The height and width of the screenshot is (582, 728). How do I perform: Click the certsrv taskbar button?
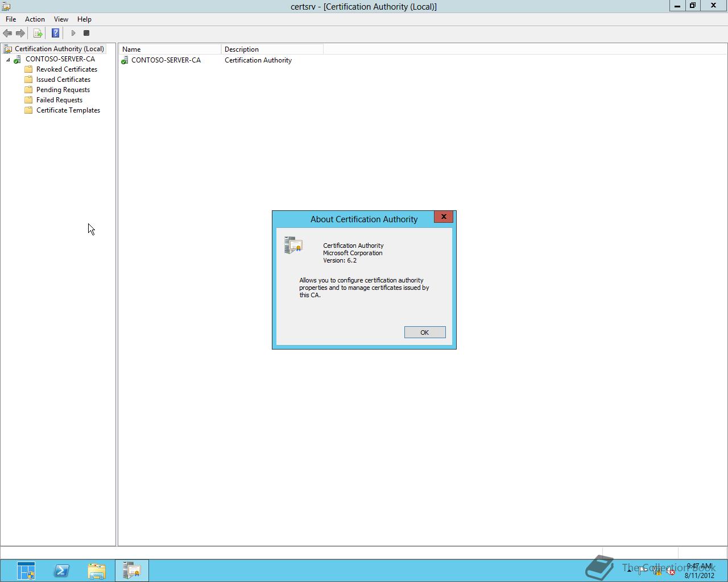point(132,571)
